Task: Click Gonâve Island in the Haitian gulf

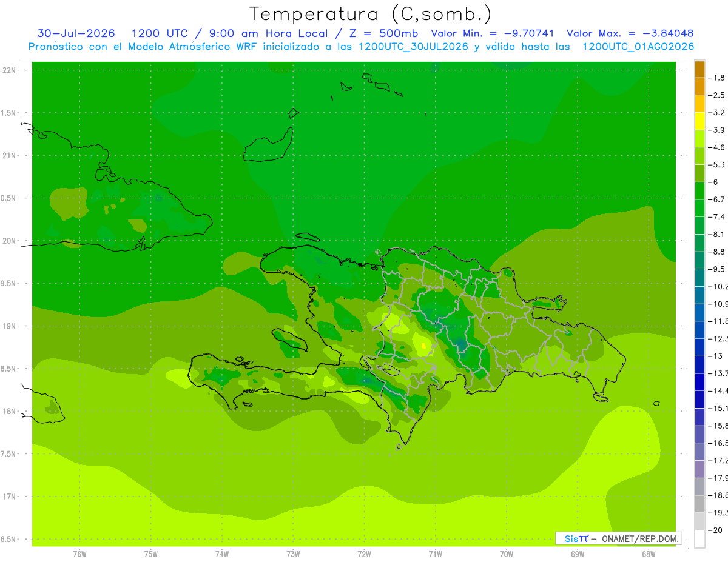Action: coord(290,339)
